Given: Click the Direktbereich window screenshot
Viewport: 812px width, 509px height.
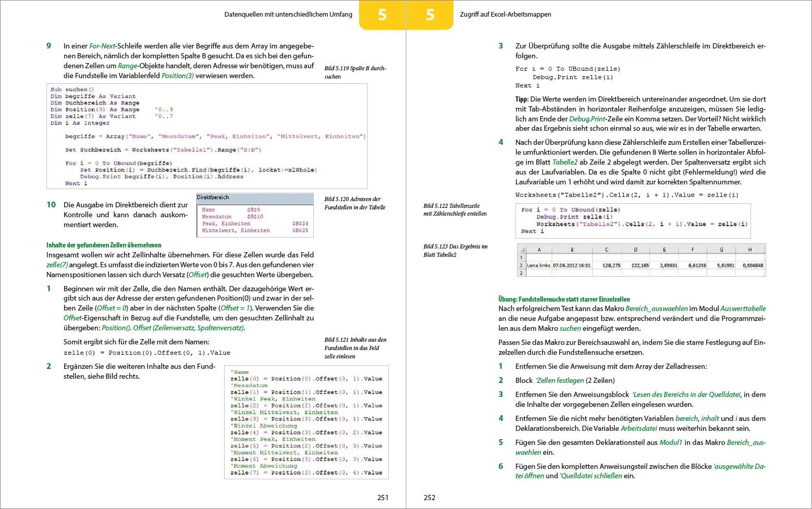Looking at the screenshot, I should tap(255, 215).
